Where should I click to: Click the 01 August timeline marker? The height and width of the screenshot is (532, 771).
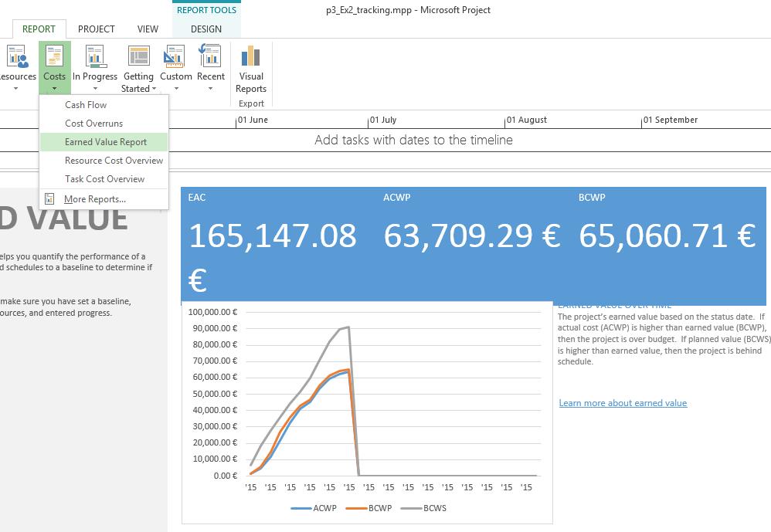pos(527,120)
